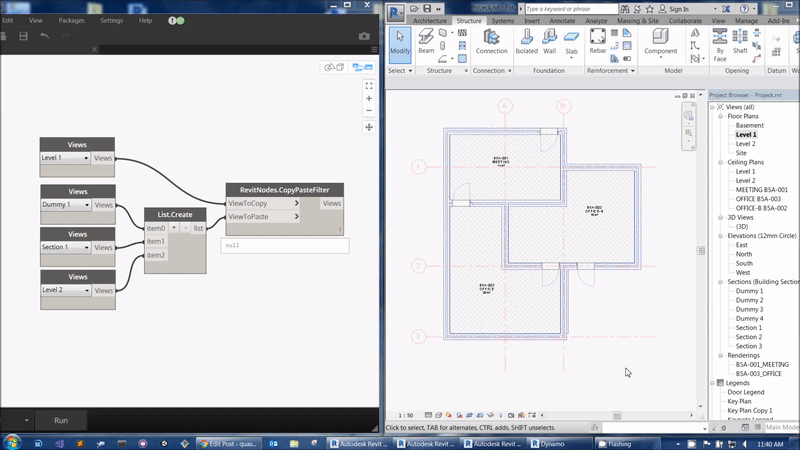Viewport: 800px width, 450px height.
Task: Select Level 2 under Floor Plans
Action: (x=745, y=143)
